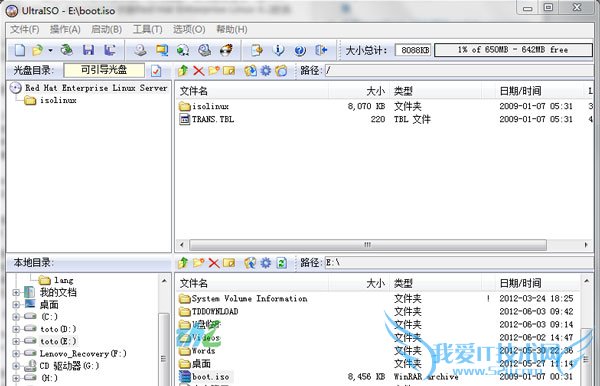Expand the toto(E:) drive node
Viewport: 600px width, 386px height.
coord(16,341)
